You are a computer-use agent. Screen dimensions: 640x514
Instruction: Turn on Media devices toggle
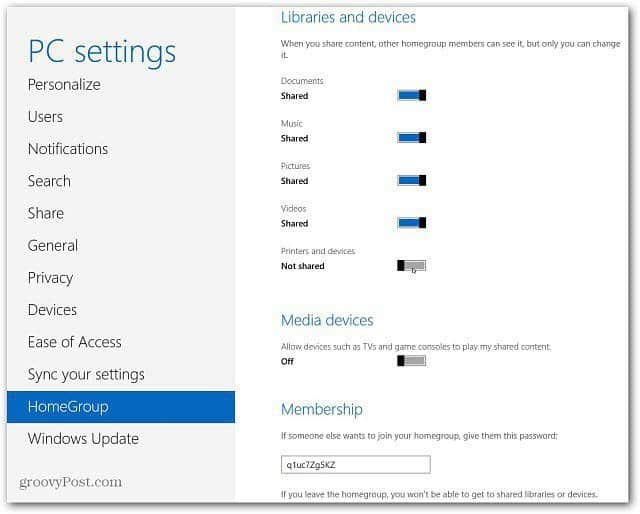pyautogui.click(x=411, y=360)
